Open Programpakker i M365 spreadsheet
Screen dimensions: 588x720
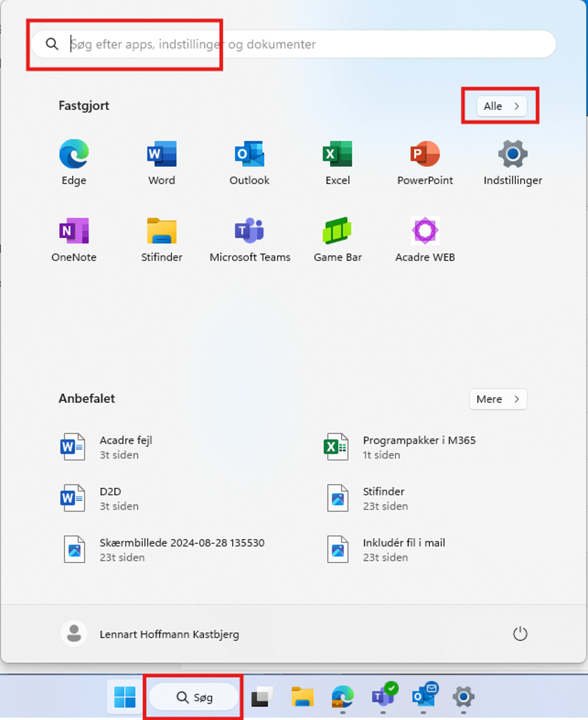pyautogui.click(x=418, y=447)
